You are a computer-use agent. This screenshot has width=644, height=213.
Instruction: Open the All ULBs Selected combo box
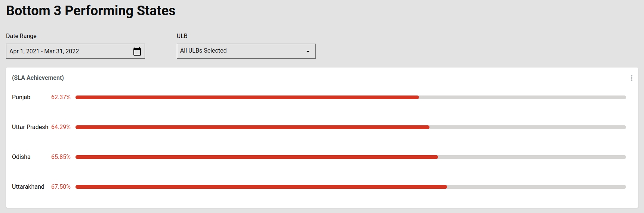(x=241, y=51)
